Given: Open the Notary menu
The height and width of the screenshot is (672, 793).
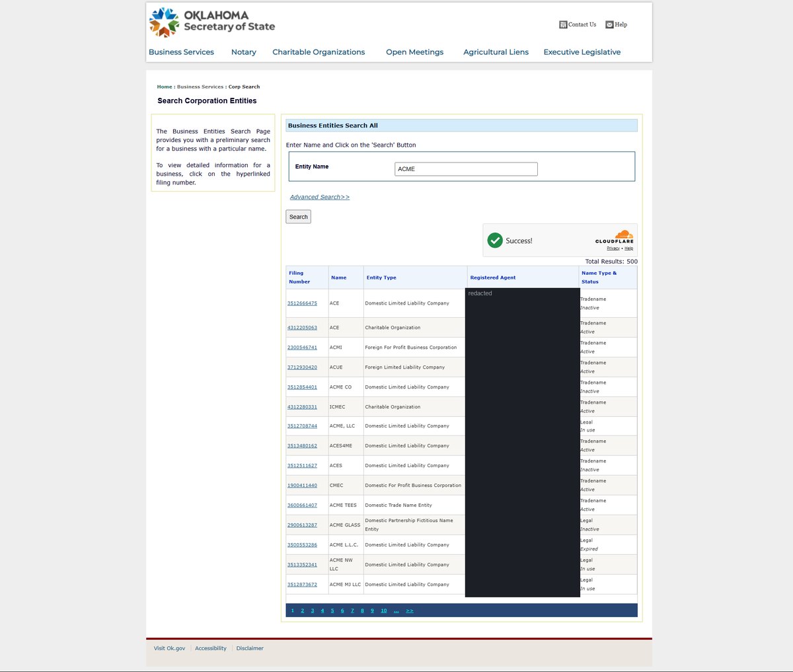Looking at the screenshot, I should click(x=244, y=52).
